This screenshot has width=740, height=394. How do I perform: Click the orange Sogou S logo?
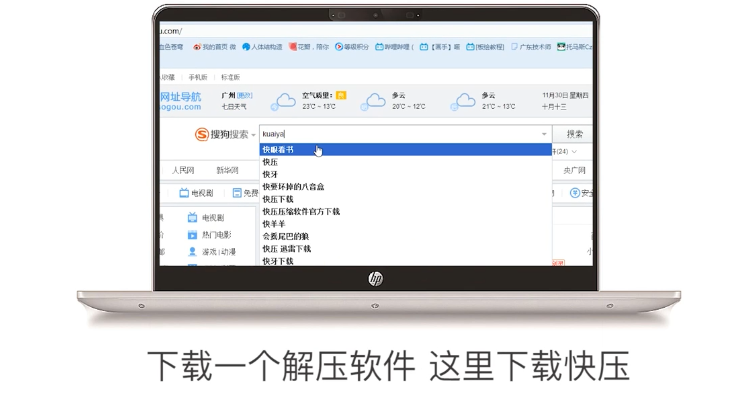pos(202,134)
